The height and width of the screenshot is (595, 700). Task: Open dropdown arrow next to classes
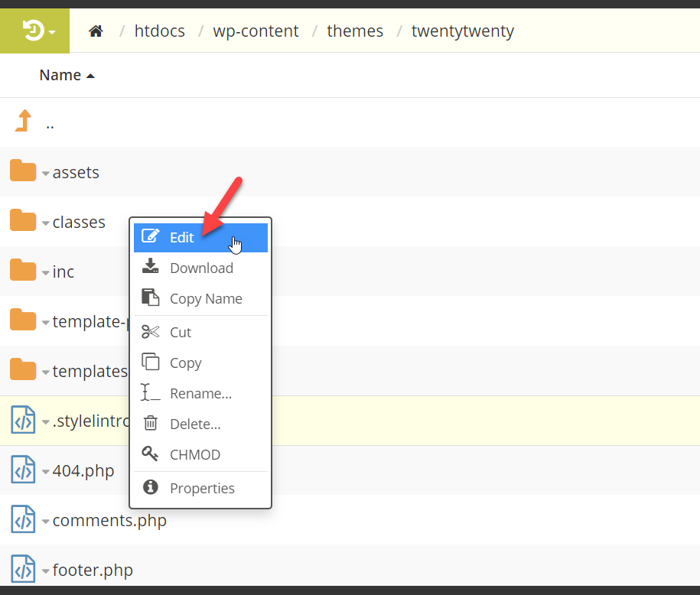[46, 223]
